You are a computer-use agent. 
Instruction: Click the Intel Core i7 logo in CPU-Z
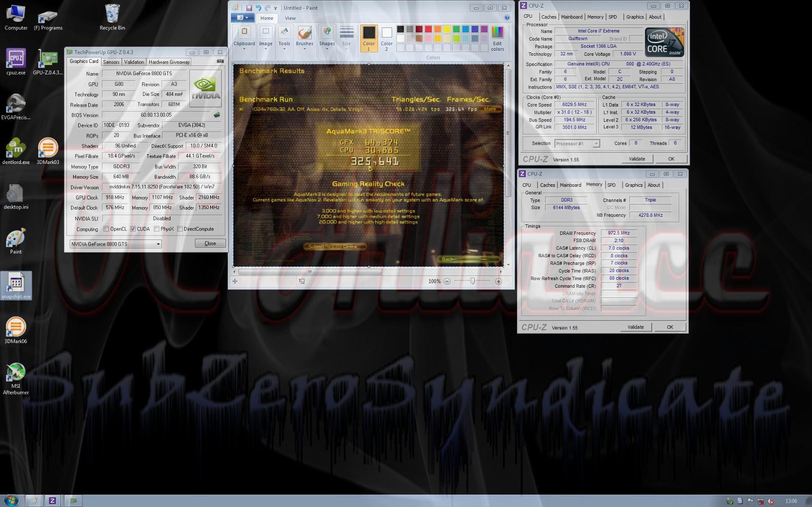664,42
